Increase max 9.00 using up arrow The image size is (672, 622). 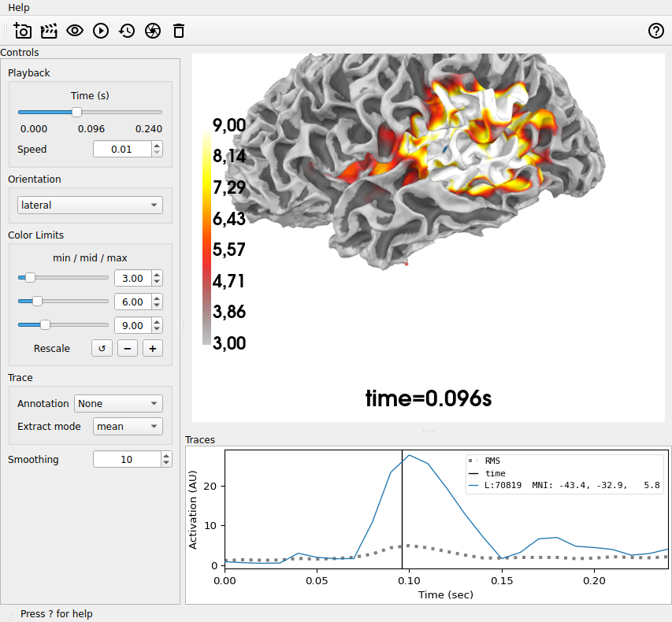(157, 322)
